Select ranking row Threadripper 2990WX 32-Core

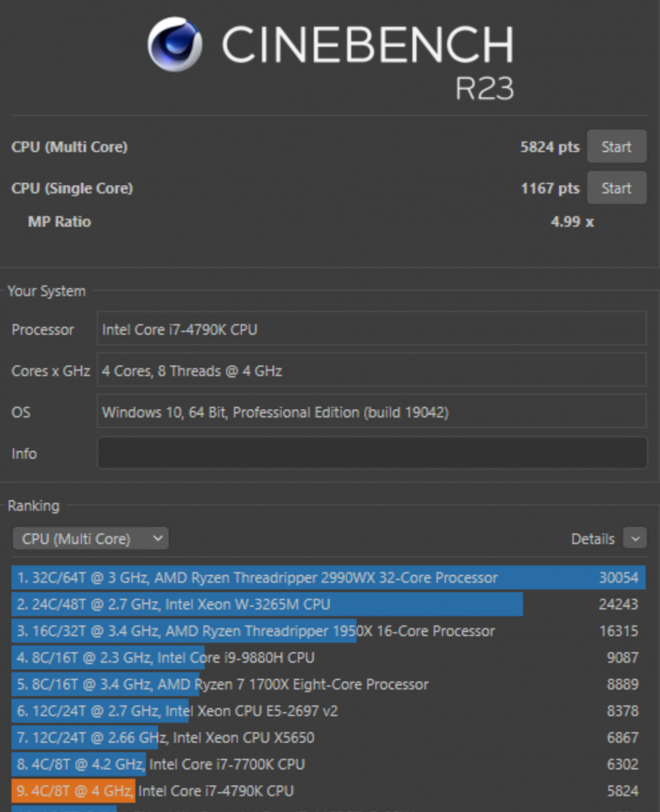[x=328, y=577]
